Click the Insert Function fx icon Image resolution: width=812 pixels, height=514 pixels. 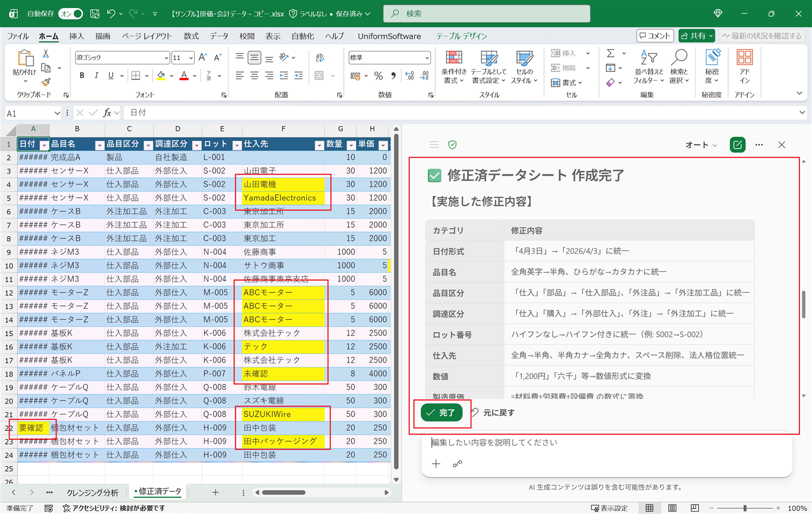(107, 113)
